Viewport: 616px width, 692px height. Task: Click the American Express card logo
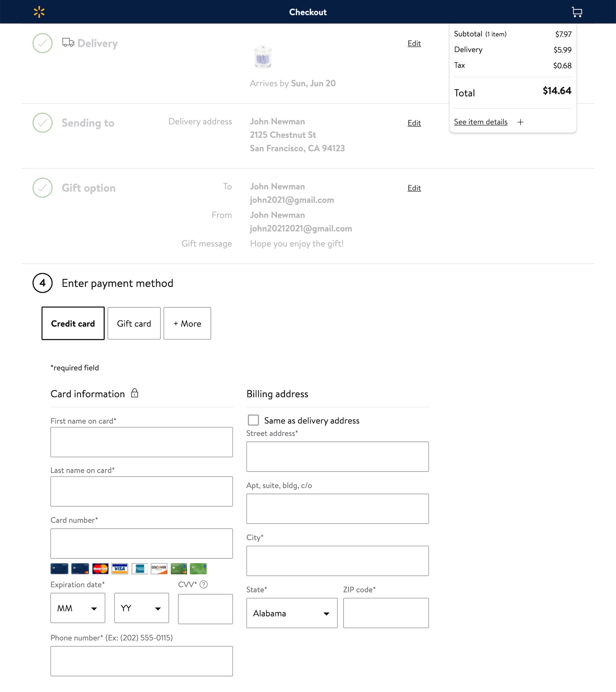pyautogui.click(x=140, y=568)
